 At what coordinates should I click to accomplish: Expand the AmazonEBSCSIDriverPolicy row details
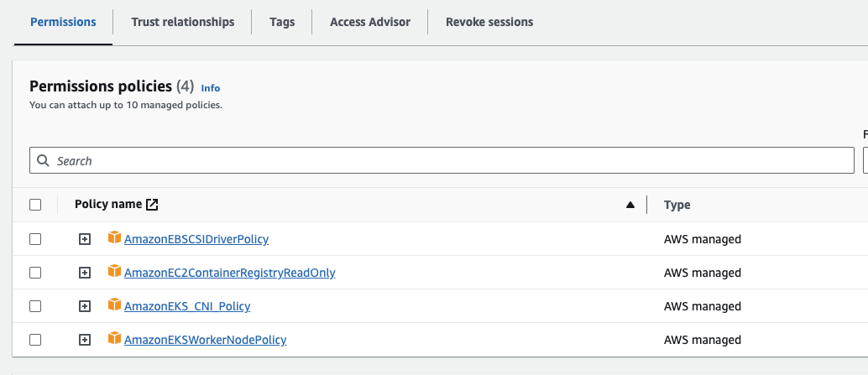(x=84, y=239)
